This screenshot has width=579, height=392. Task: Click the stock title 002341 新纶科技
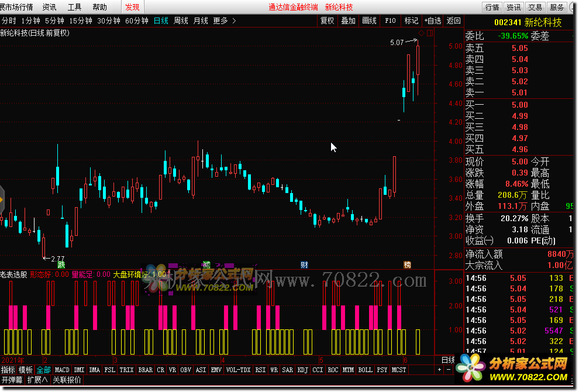coord(528,23)
